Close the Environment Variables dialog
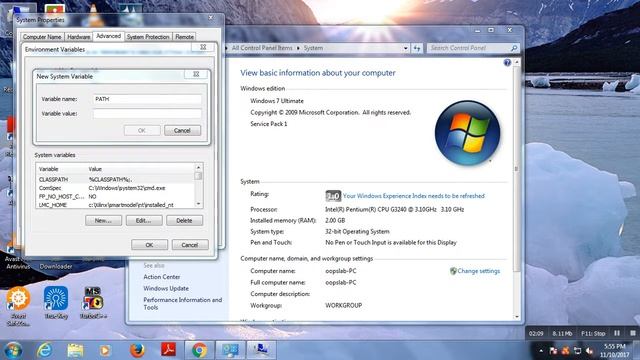 (x=203, y=47)
